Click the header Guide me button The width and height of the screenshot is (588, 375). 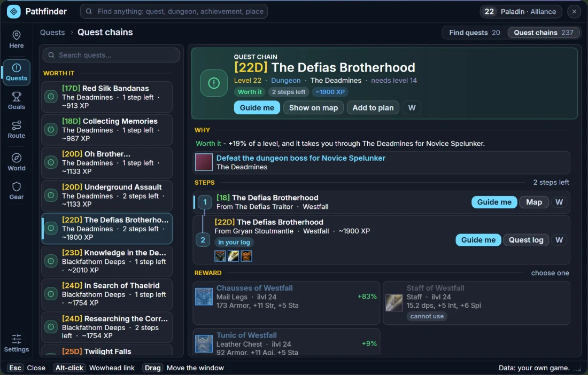pyautogui.click(x=257, y=107)
